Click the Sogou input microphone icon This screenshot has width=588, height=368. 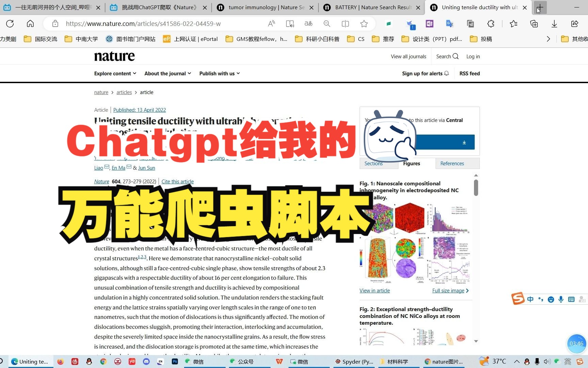[561, 299]
